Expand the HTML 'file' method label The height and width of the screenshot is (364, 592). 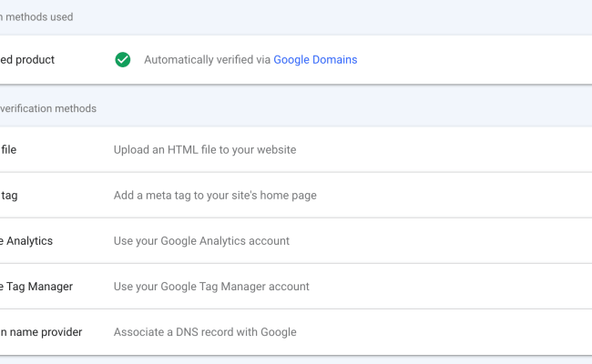pyautogui.click(x=8, y=149)
